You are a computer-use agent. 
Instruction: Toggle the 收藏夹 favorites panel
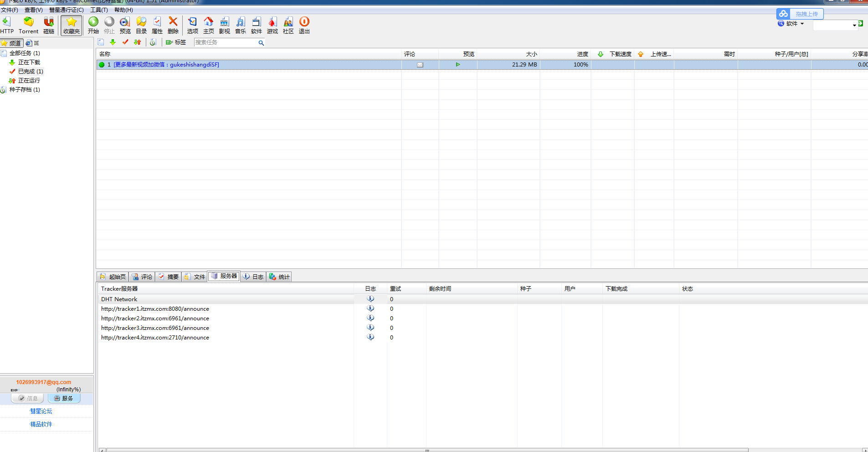72,25
